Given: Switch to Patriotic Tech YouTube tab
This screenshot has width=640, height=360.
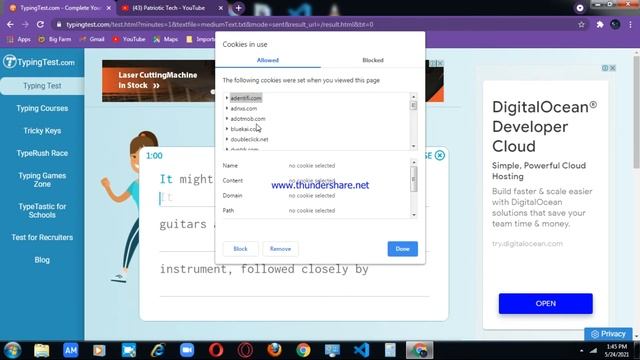Looking at the screenshot, I should [x=169, y=8].
